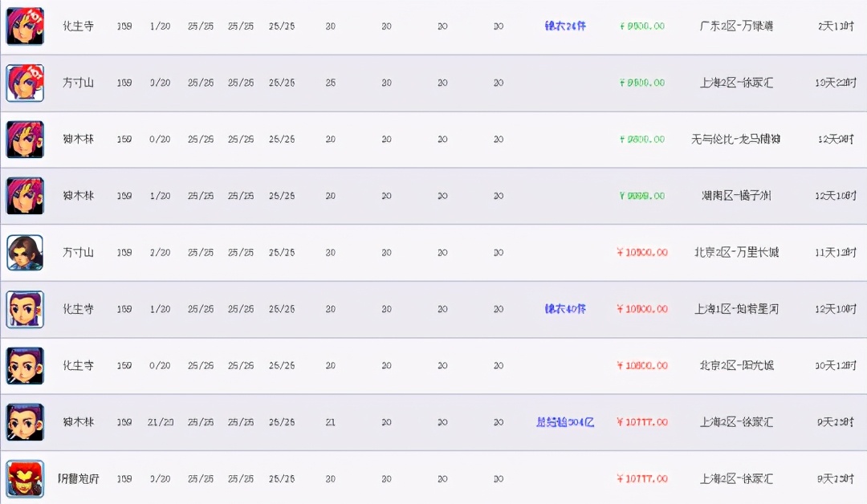Image resolution: width=867 pixels, height=504 pixels.
Task: Open the blue-clad 方寸山 avatar portrait
Action: (25, 252)
